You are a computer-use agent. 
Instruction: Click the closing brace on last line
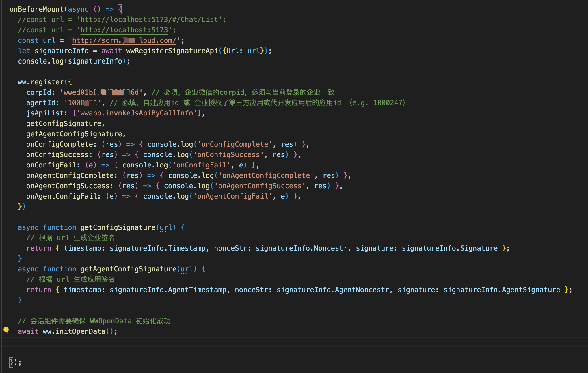click(x=12, y=362)
